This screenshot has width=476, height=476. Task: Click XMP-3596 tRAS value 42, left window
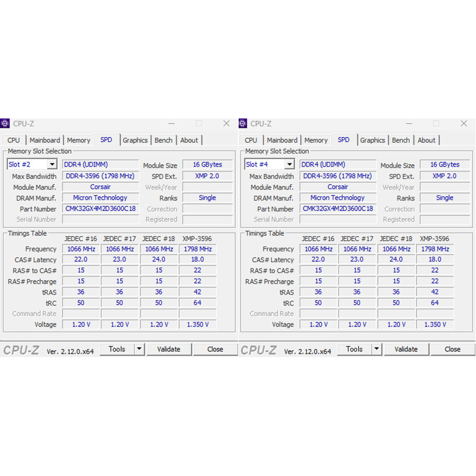[198, 292]
